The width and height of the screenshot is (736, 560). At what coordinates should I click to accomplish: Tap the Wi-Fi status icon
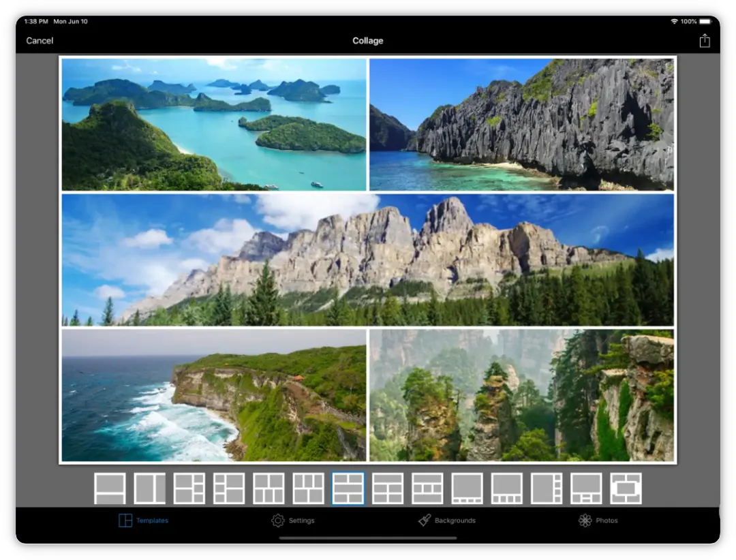pyautogui.click(x=674, y=22)
